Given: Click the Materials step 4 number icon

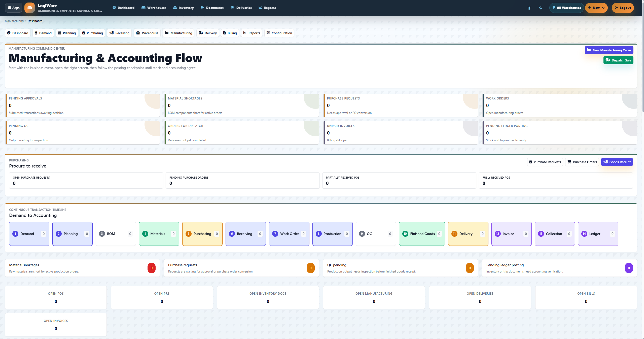Looking at the screenshot, I should 145,234.
